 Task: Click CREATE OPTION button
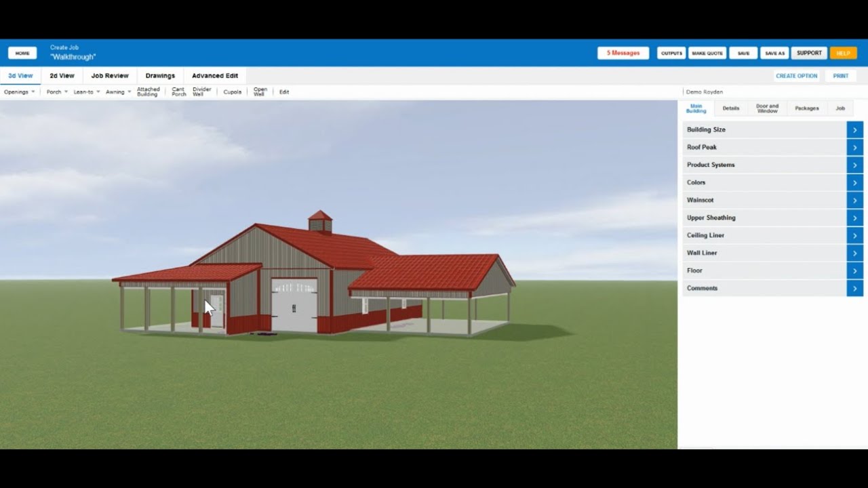click(797, 76)
